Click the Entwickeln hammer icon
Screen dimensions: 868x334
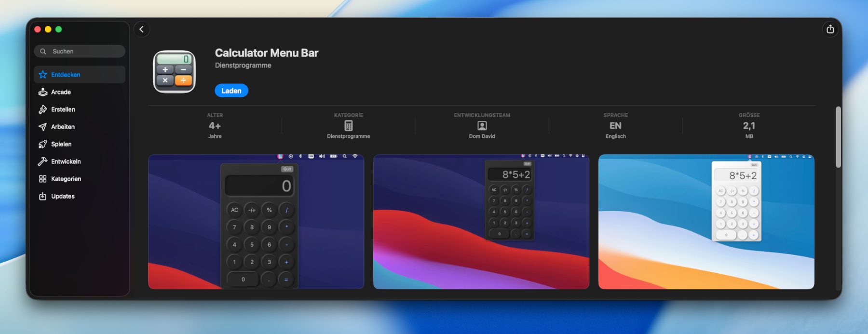[x=43, y=161]
